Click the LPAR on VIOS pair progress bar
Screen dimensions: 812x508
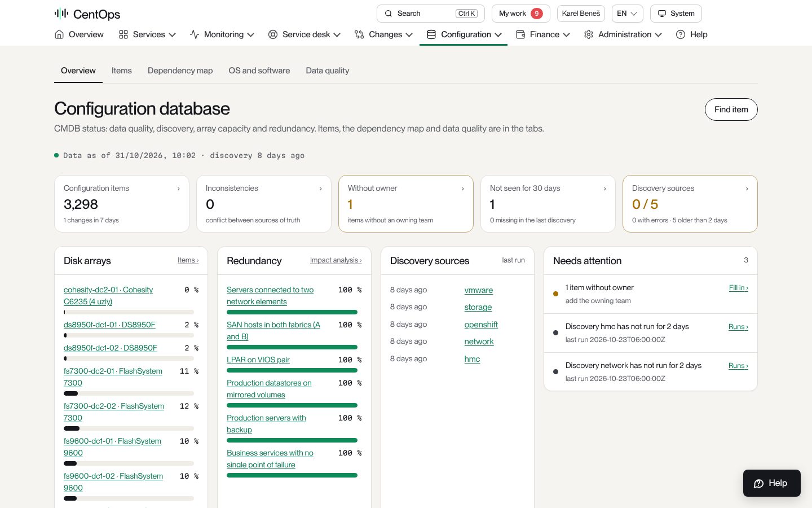pyautogui.click(x=292, y=370)
